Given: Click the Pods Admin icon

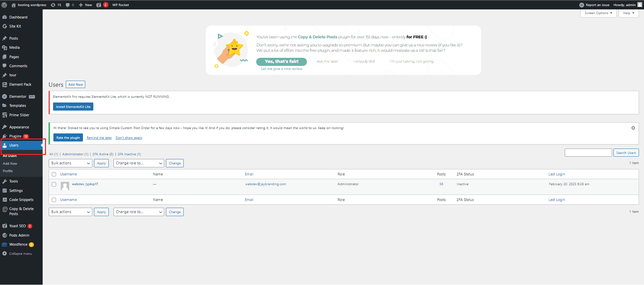Looking at the screenshot, I should (x=5, y=235).
